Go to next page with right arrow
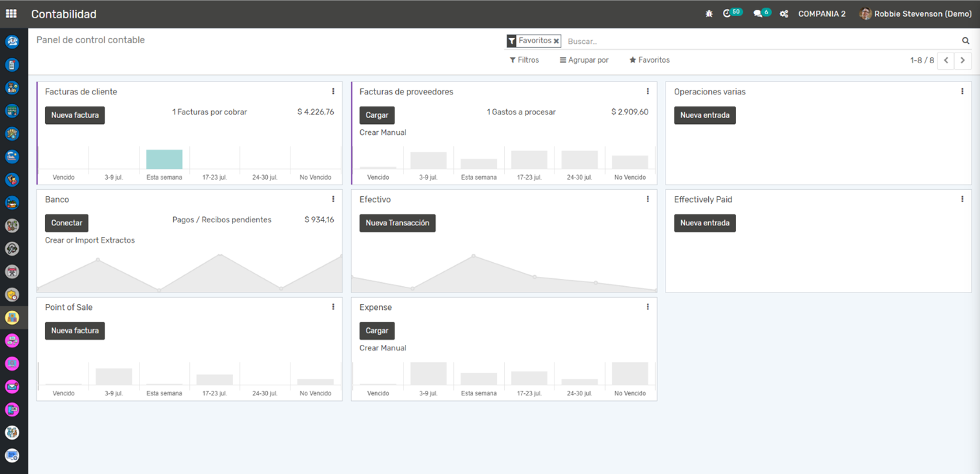Image resolution: width=980 pixels, height=474 pixels. (963, 60)
